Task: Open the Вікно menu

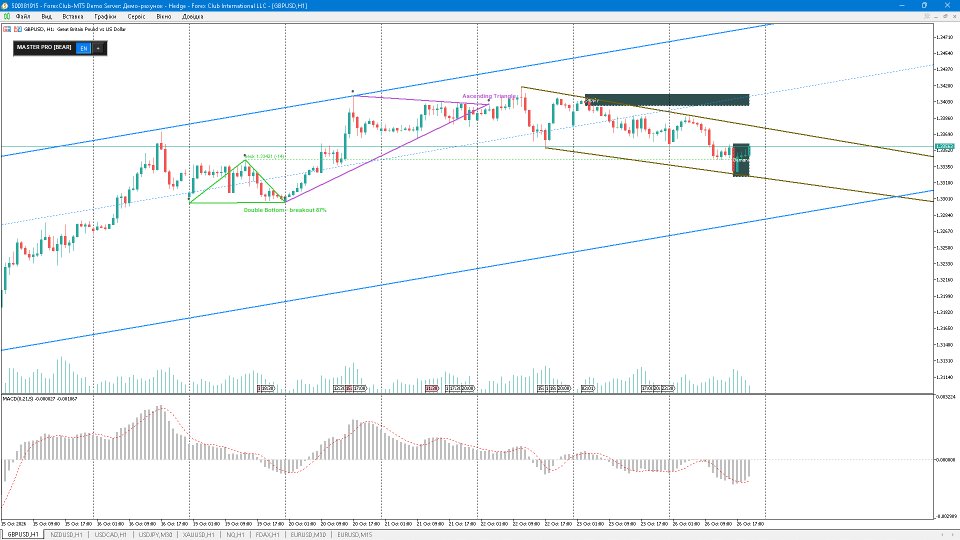Action: 163,17
